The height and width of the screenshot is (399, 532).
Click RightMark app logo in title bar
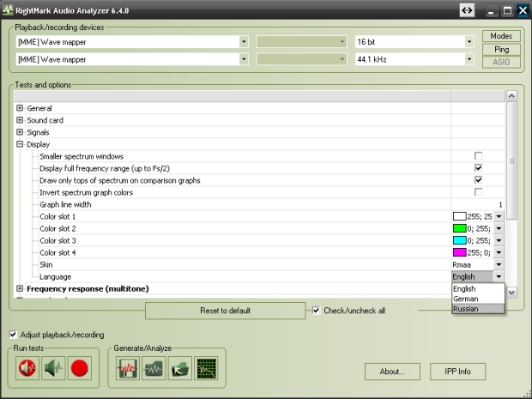(x=8, y=10)
